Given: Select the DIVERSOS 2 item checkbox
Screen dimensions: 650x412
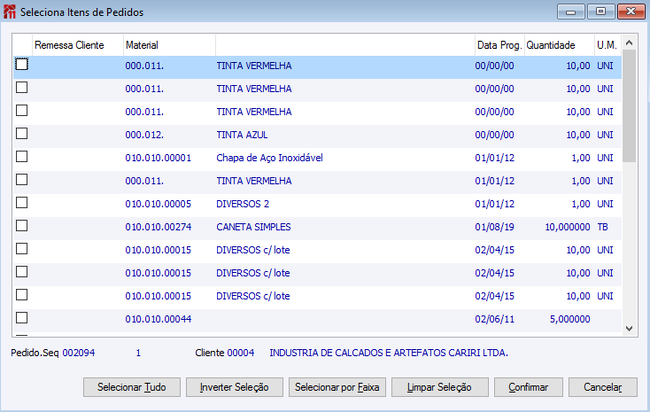Looking at the screenshot, I should pos(22,203).
